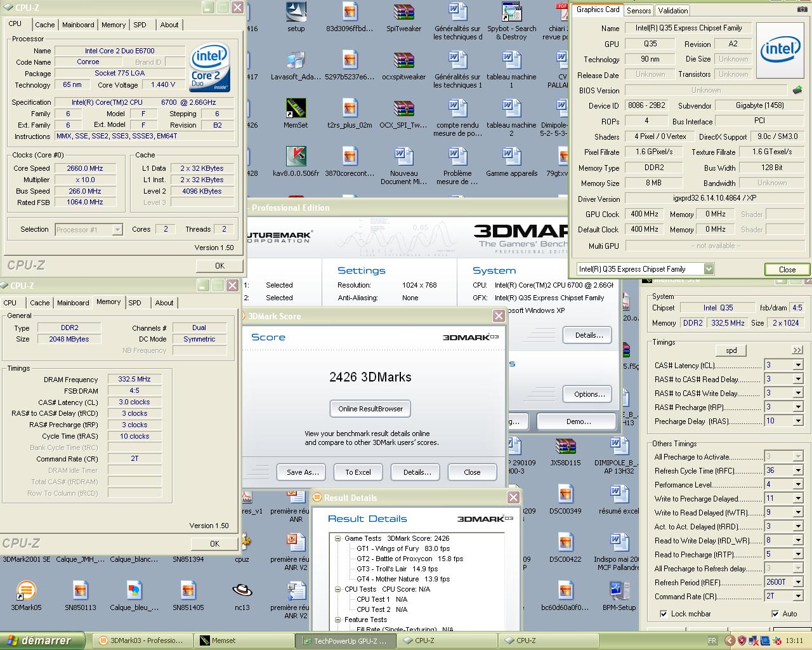Click OK in the top CPU-Z window
This screenshot has height=650, width=812.
(x=219, y=266)
